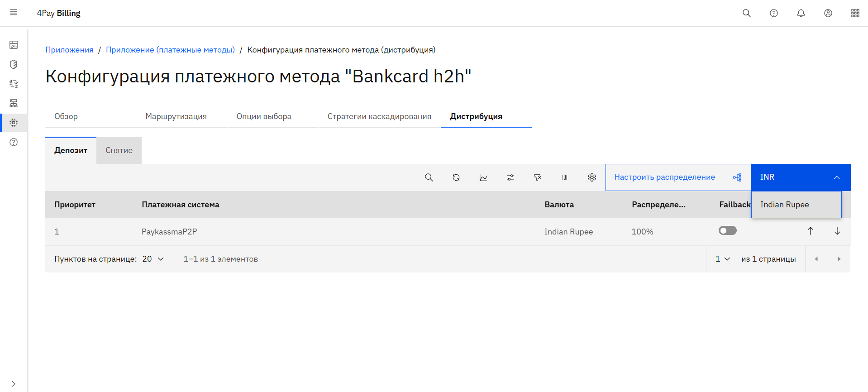Switch to the Снятие tab
Viewport: 868px width, 392px height.
(x=119, y=150)
